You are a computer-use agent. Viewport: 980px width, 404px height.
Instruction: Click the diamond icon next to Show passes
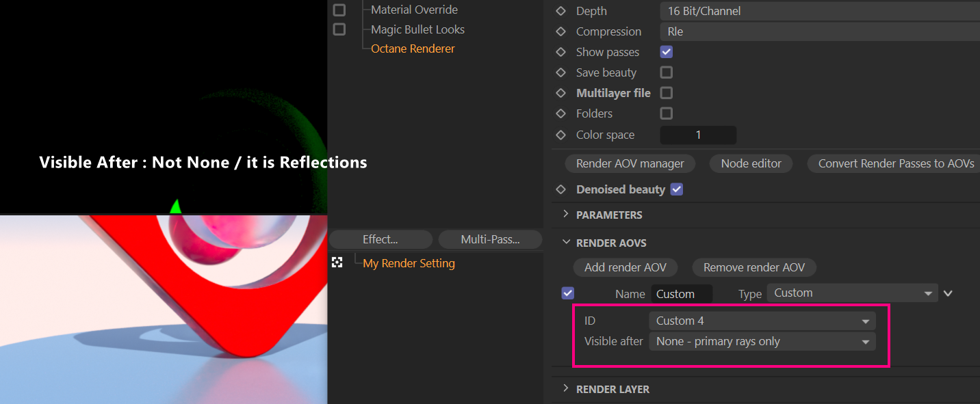(x=561, y=52)
